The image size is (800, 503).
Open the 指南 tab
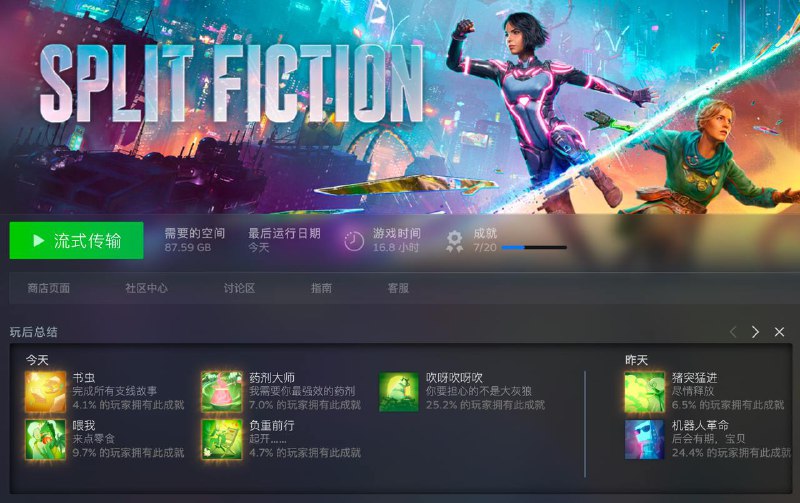321,288
